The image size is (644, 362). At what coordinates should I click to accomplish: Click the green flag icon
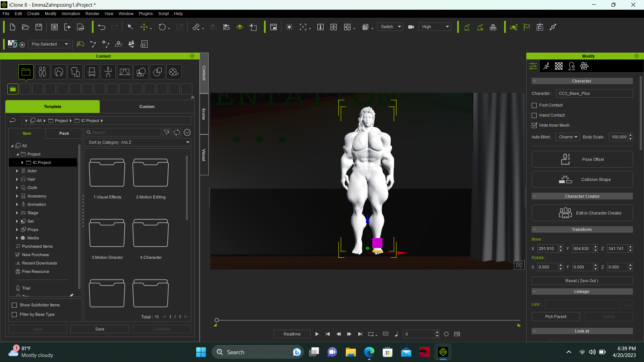(527, 27)
